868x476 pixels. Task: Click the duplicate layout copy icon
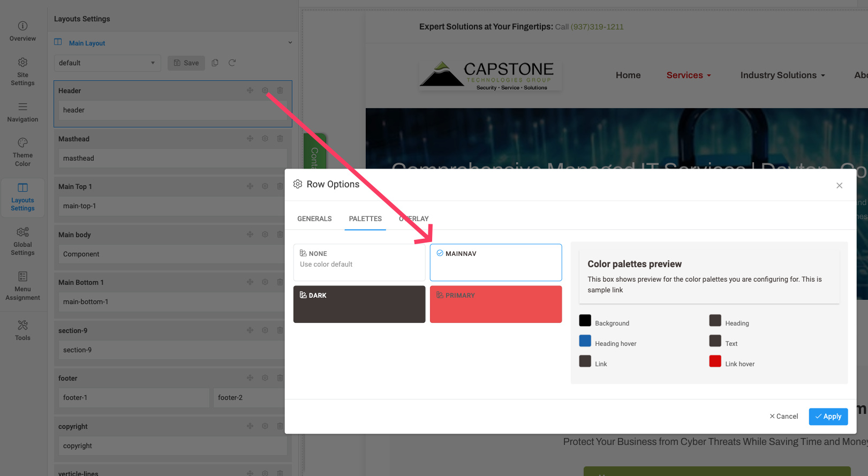(215, 63)
